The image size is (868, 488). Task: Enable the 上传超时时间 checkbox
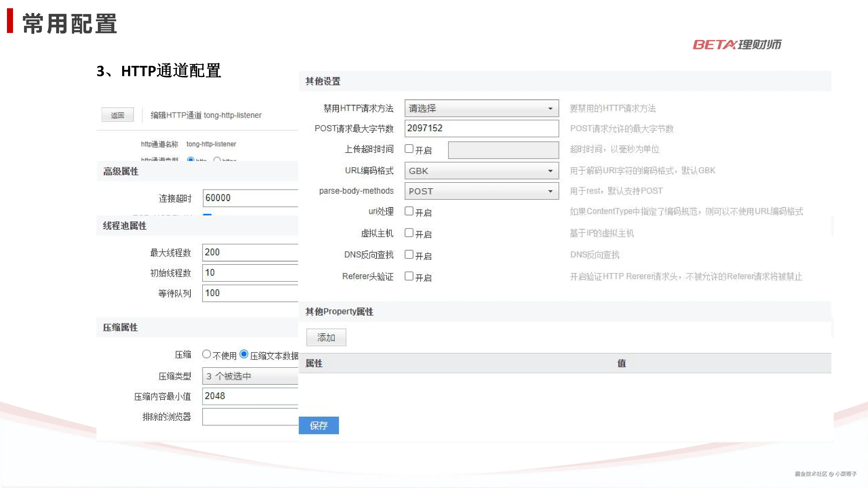tap(409, 149)
